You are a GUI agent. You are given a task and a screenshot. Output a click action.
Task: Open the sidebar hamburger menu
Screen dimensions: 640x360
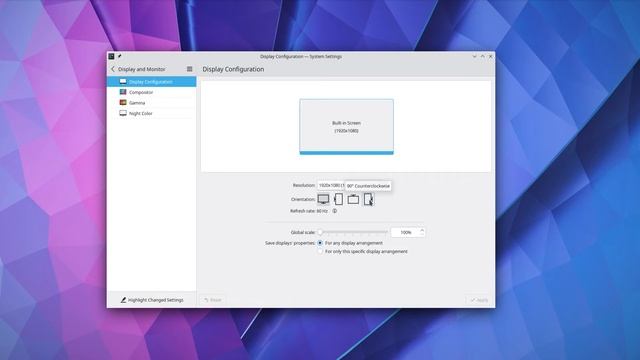click(189, 69)
